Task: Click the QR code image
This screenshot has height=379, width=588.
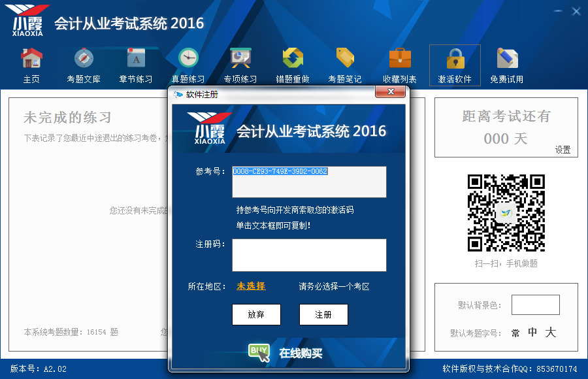Action: (x=506, y=213)
